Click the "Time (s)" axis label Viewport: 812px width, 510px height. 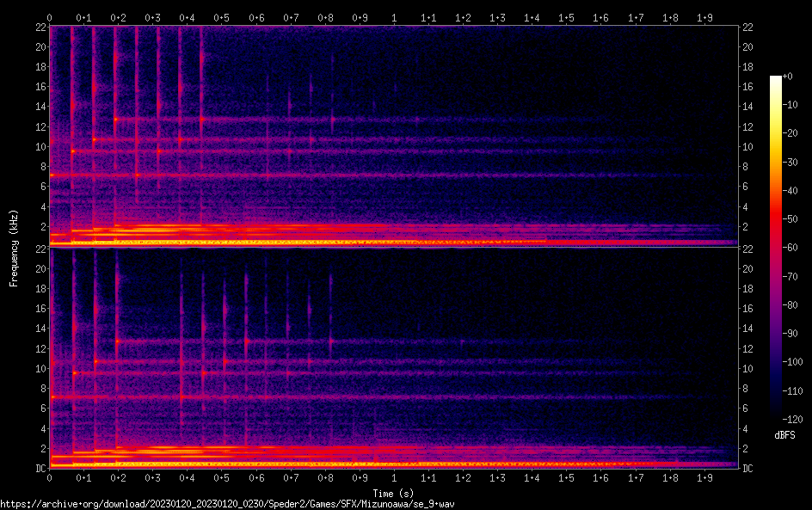[394, 493]
